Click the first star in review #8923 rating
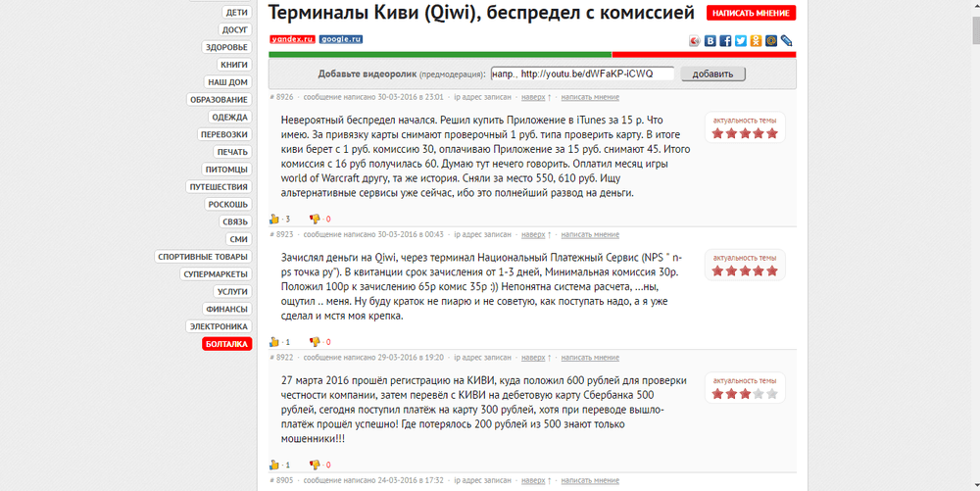Screen dimensions: 980x491 point(717,271)
